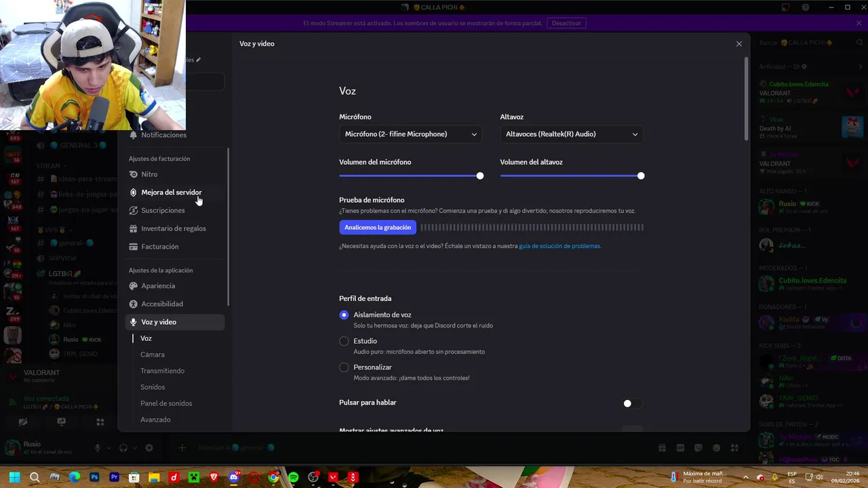The height and width of the screenshot is (488, 868).
Task: Open Minecraft from the taskbar
Action: pyautogui.click(x=194, y=477)
